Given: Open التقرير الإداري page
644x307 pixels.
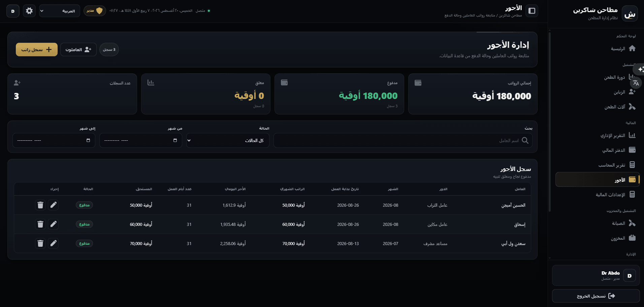Looking at the screenshot, I should [x=598, y=135].
